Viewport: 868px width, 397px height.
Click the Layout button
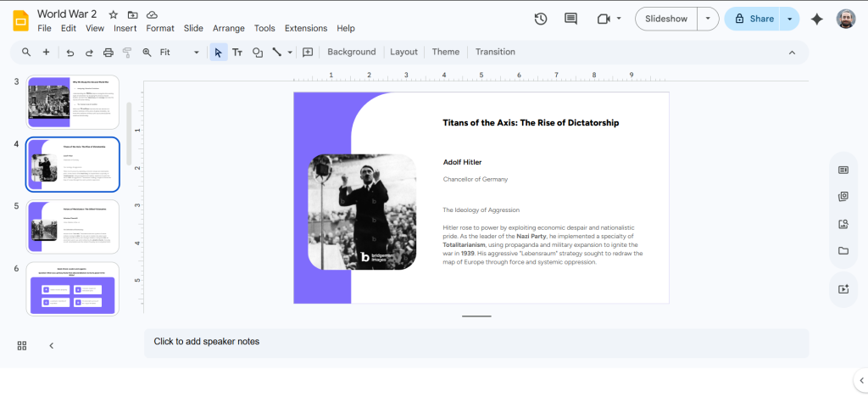click(403, 52)
